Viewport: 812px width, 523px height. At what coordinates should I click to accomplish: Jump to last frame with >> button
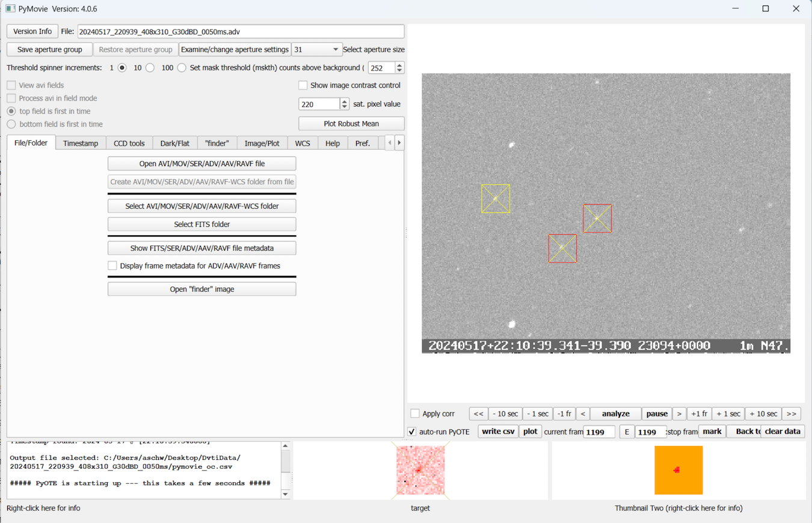point(792,414)
